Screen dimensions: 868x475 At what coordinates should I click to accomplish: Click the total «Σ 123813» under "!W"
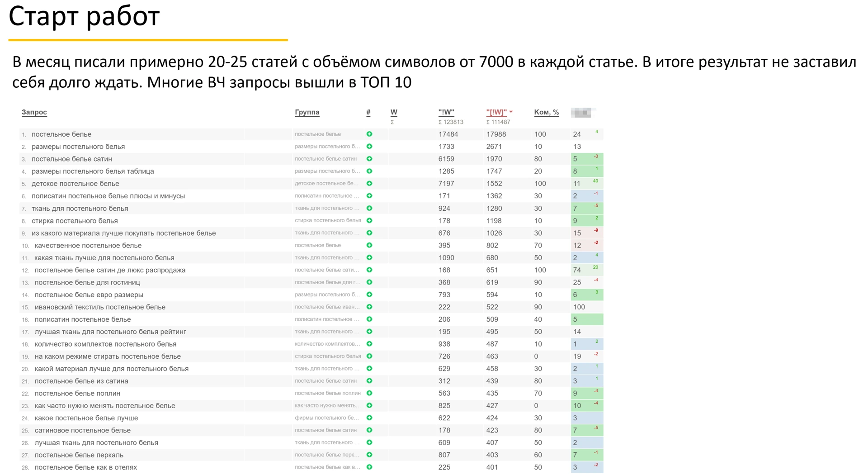(x=451, y=122)
